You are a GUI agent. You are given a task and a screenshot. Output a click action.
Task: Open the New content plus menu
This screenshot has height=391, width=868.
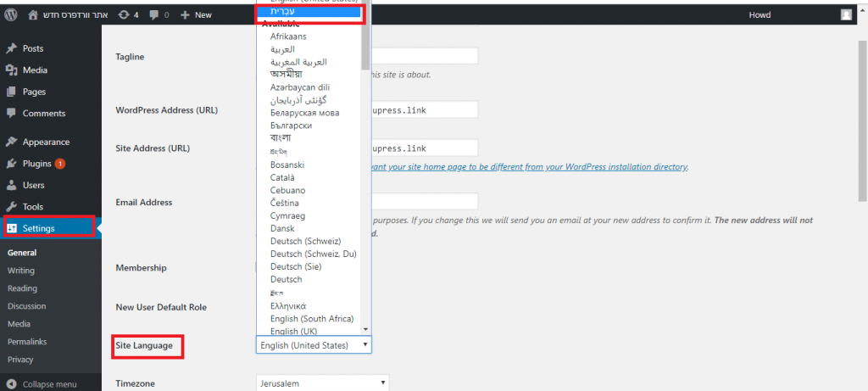pos(197,15)
